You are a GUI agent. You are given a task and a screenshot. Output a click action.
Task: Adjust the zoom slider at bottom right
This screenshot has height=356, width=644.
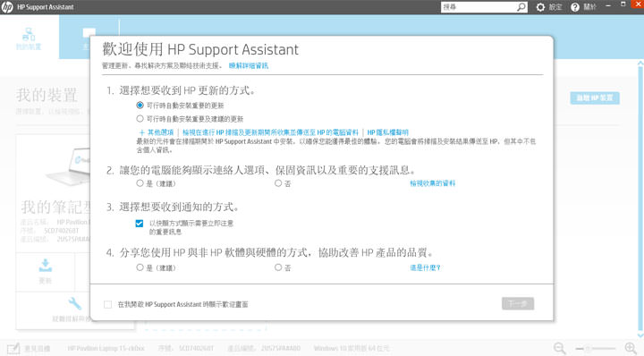click(x=595, y=348)
